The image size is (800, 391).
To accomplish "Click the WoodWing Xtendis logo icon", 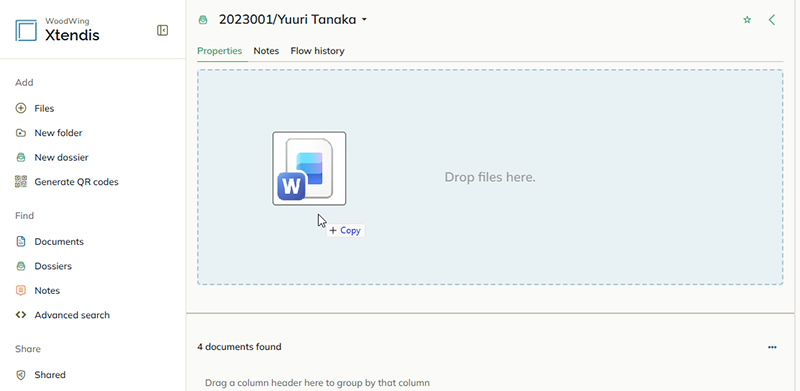I will pyautogui.click(x=26, y=30).
